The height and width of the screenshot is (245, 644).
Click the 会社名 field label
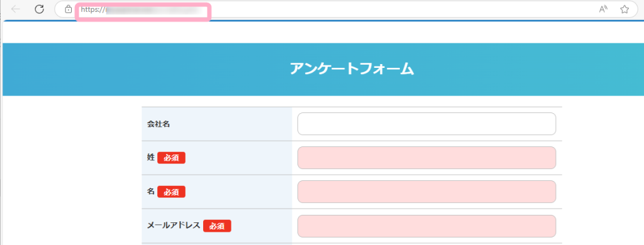tap(158, 124)
